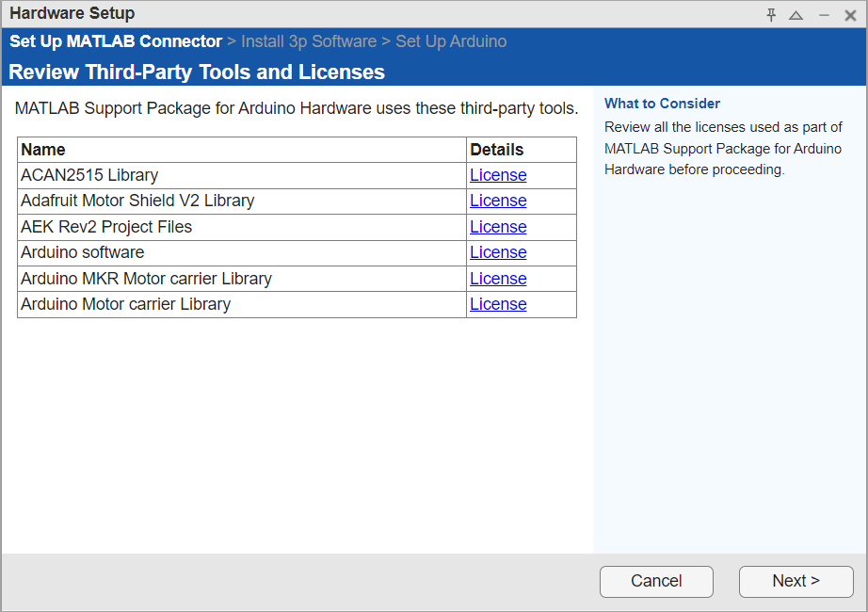Click the Cancel button
868x612 pixels.
coord(656,581)
